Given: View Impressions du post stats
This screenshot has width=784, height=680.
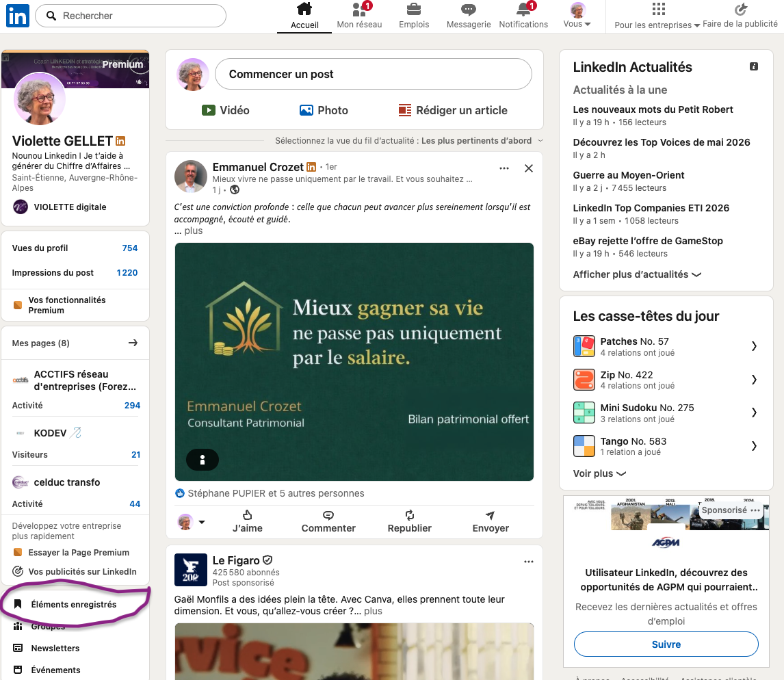Looking at the screenshot, I should coord(75,272).
